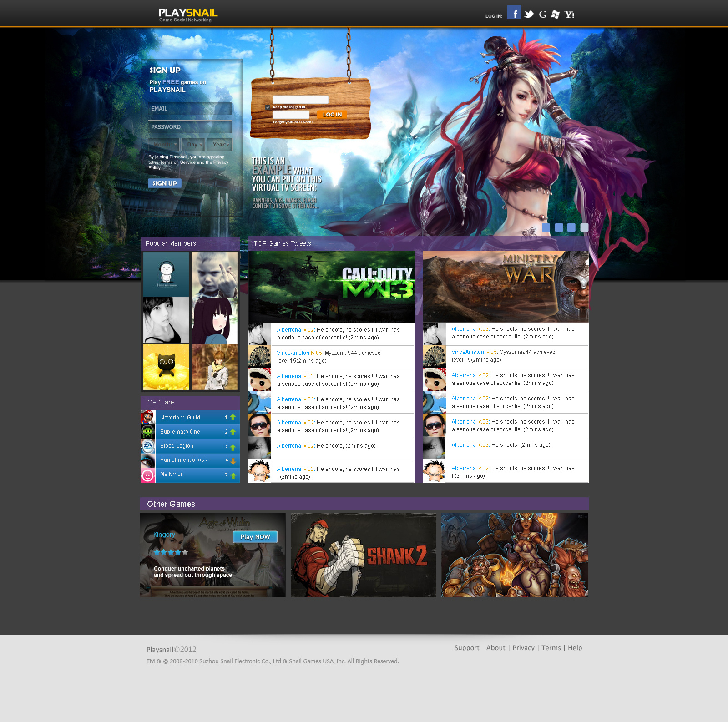728x722 pixels.
Task: Click black cat on yellow member thumbnail
Action: [166, 367]
